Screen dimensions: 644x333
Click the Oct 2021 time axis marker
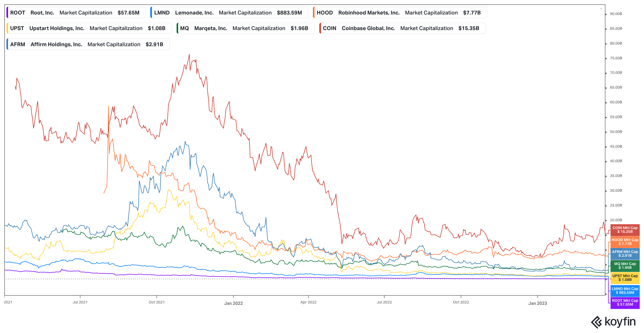pos(156,302)
